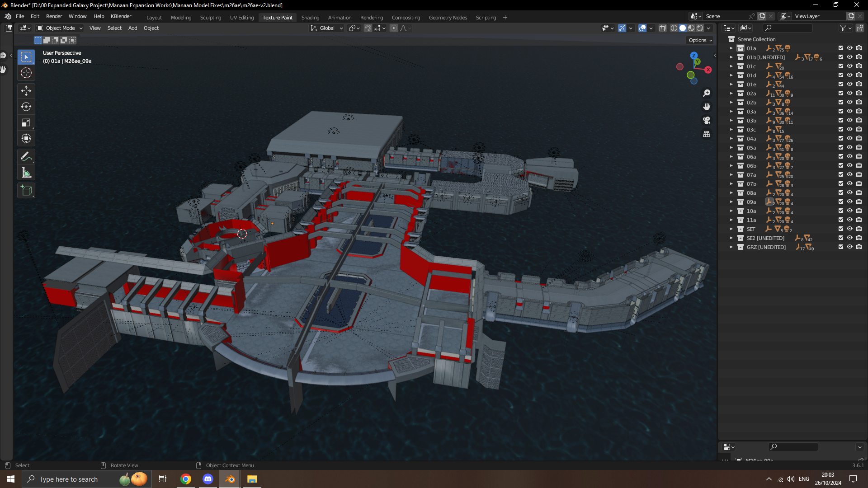Hide GRZ [UNEDITED] collection in viewport
Image resolution: width=868 pixels, height=488 pixels.
tap(850, 247)
